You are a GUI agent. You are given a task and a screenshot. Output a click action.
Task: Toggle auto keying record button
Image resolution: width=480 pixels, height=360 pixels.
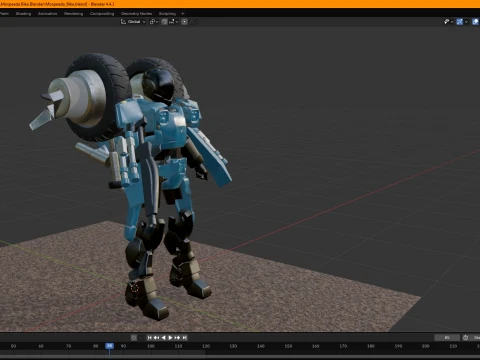tap(134, 338)
